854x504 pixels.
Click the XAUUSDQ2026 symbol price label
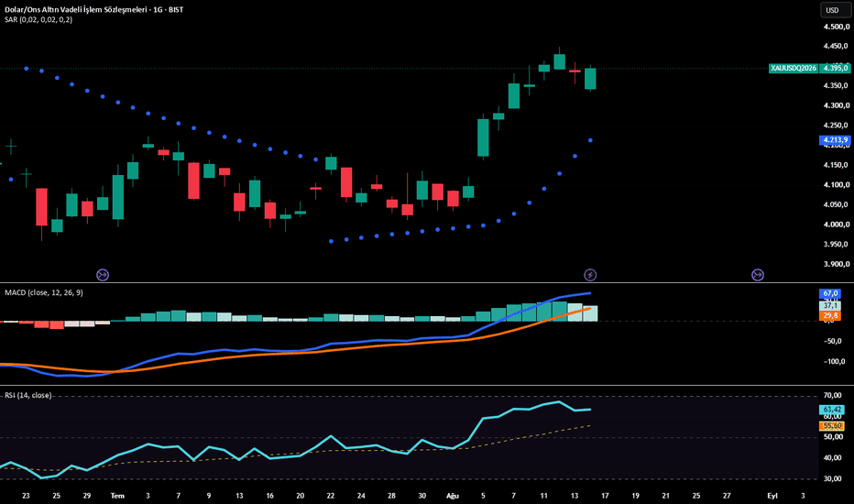(793, 68)
